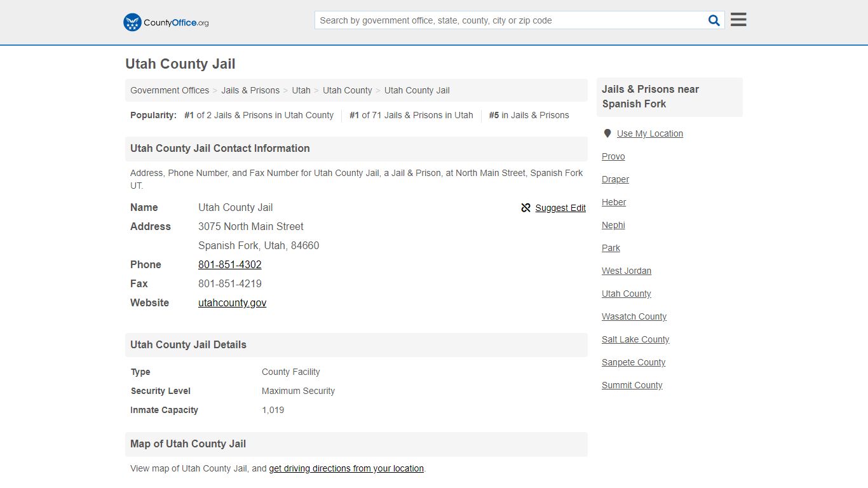This screenshot has width=868, height=488.
Task: Open Provo jails link
Action: pyautogui.click(x=613, y=156)
